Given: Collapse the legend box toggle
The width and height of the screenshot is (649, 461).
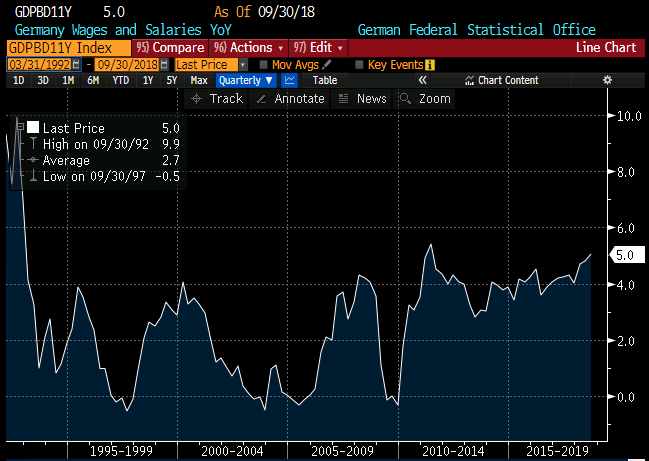Looking at the screenshot, I should [19, 127].
